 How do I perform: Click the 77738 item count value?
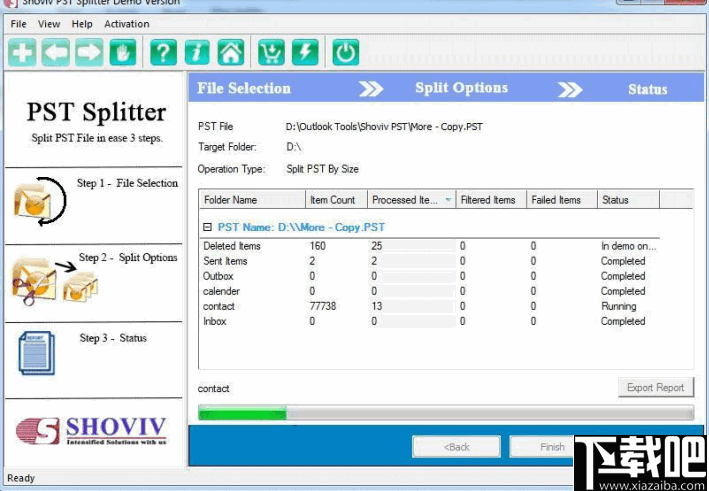coord(323,306)
